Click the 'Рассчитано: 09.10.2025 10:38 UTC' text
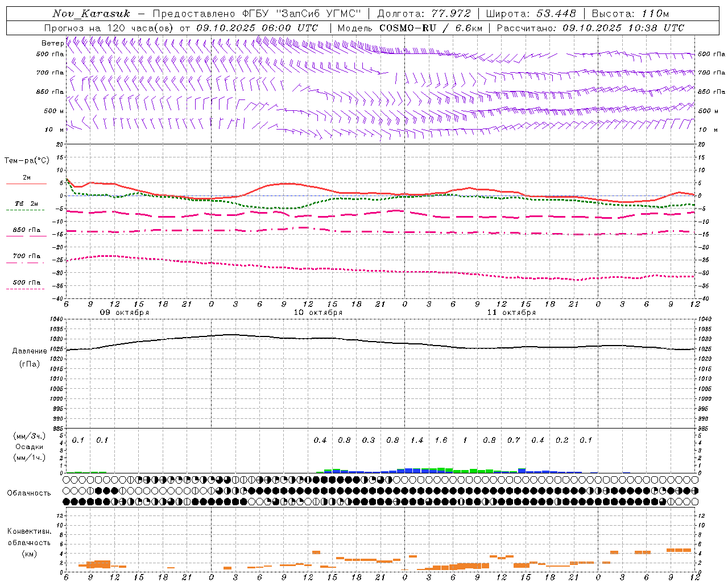Screen dimensions: 728x582 coord(590,28)
